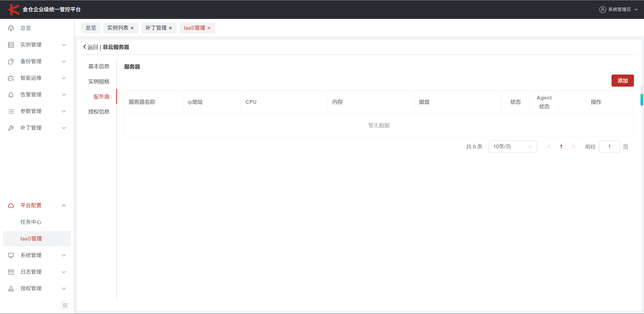Click the system administrator user avatar icon
This screenshot has height=314, width=644.
[602, 10]
